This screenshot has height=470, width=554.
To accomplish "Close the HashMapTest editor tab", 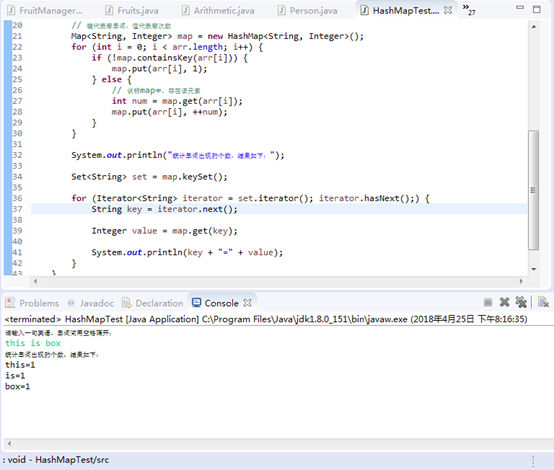I will [x=448, y=10].
